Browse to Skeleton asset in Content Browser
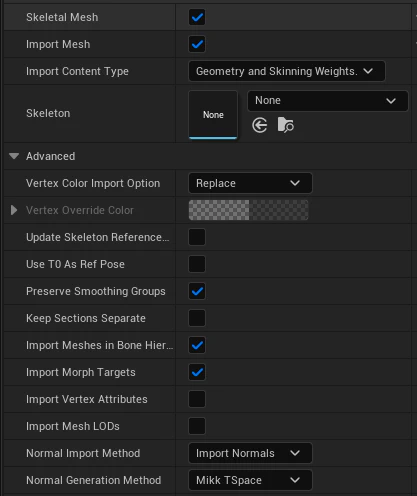Screen dimensions: 417x496 coord(286,125)
